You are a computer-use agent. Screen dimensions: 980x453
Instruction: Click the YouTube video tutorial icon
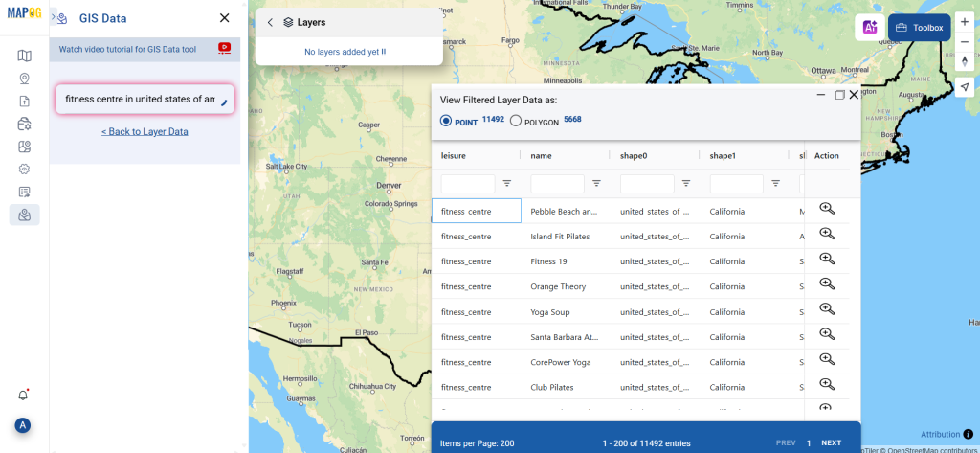[224, 48]
